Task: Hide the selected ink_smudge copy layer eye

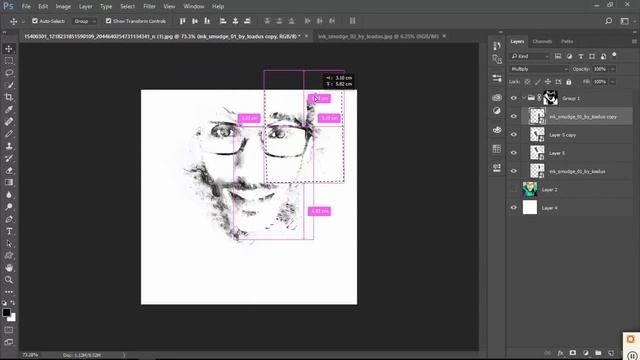Action: pos(513,116)
